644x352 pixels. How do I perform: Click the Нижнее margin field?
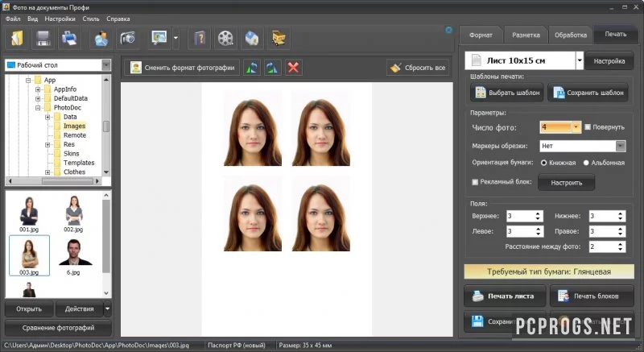pos(607,216)
